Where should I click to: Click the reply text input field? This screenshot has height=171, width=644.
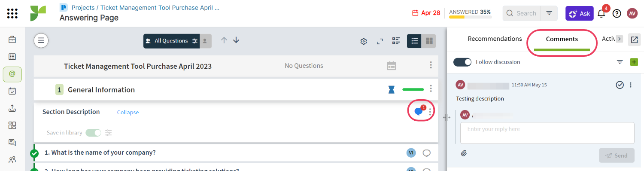pyautogui.click(x=547, y=133)
